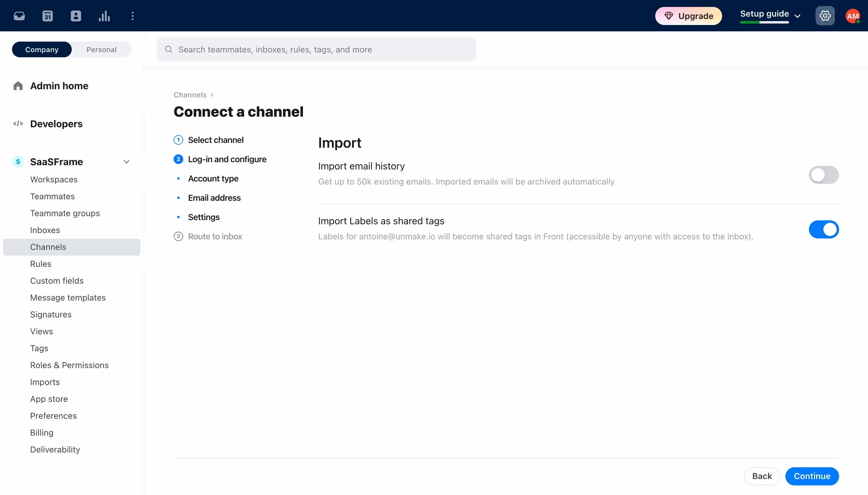Open Roles & Permissions in sidebar
This screenshot has width=868, height=495.
pyautogui.click(x=69, y=365)
